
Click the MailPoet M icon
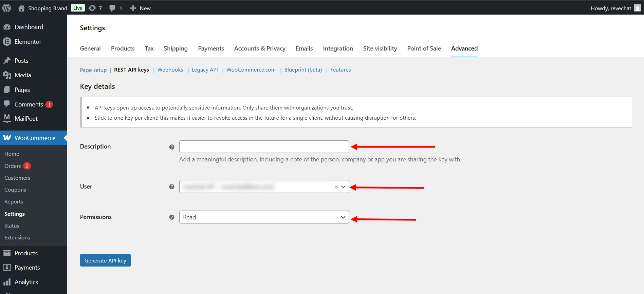(7, 118)
